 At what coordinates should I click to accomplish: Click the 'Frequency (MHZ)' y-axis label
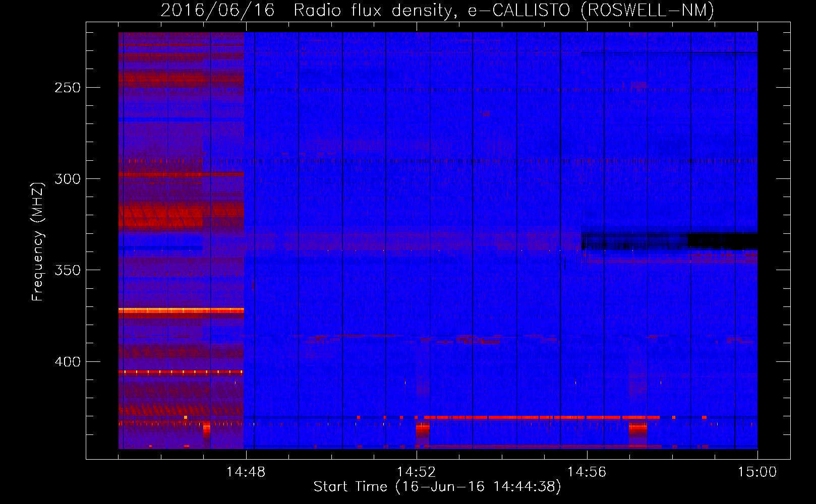point(38,242)
